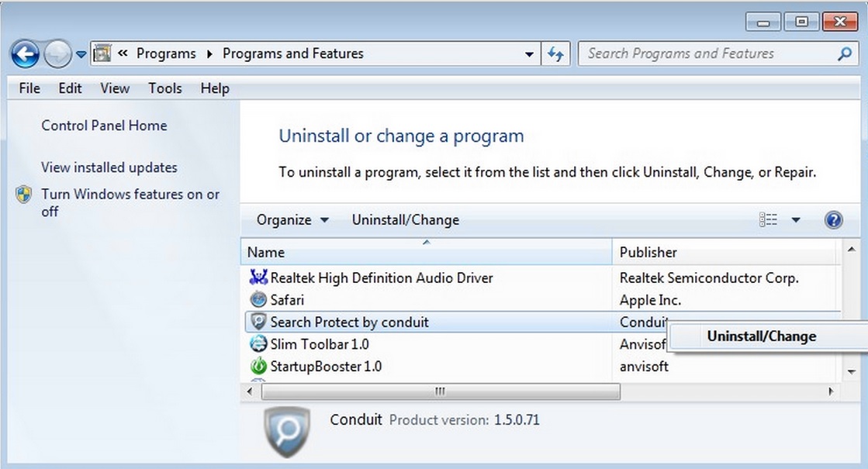Click vertical scrollbar up arrow
The image size is (868, 469).
(852, 250)
